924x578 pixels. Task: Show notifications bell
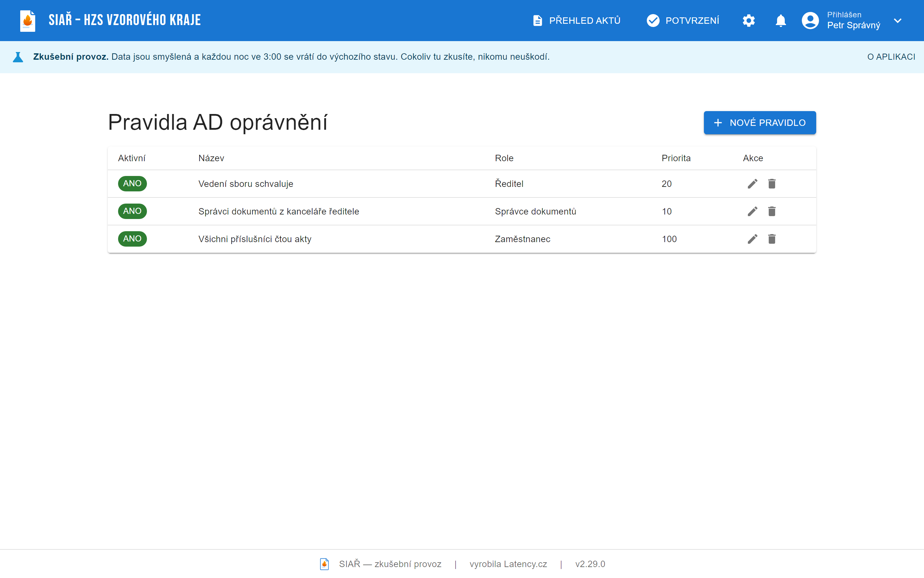click(781, 21)
